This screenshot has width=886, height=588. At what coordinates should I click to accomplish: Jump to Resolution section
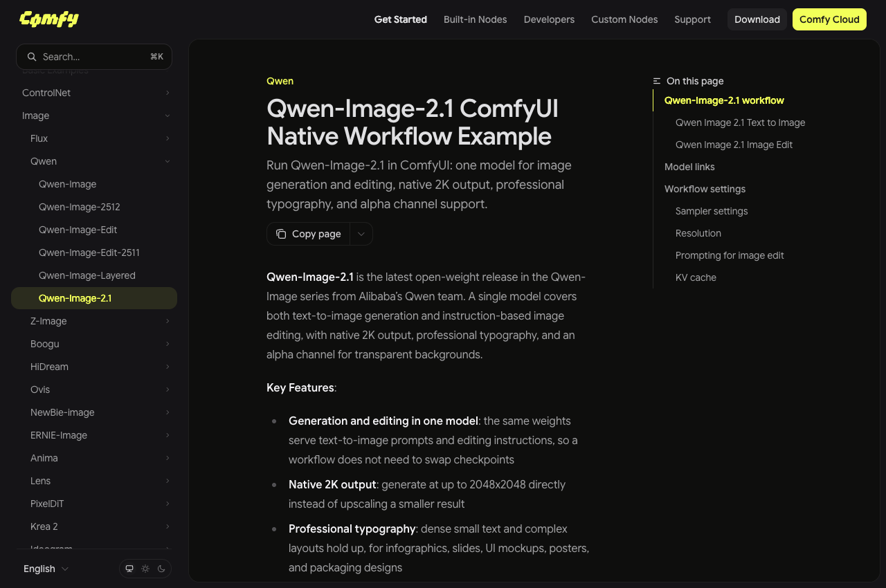click(698, 233)
